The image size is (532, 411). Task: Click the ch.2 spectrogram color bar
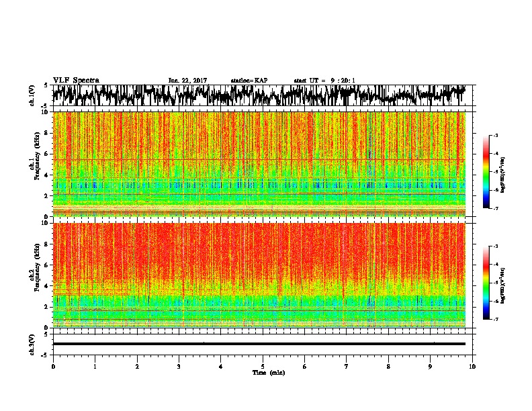click(486, 283)
